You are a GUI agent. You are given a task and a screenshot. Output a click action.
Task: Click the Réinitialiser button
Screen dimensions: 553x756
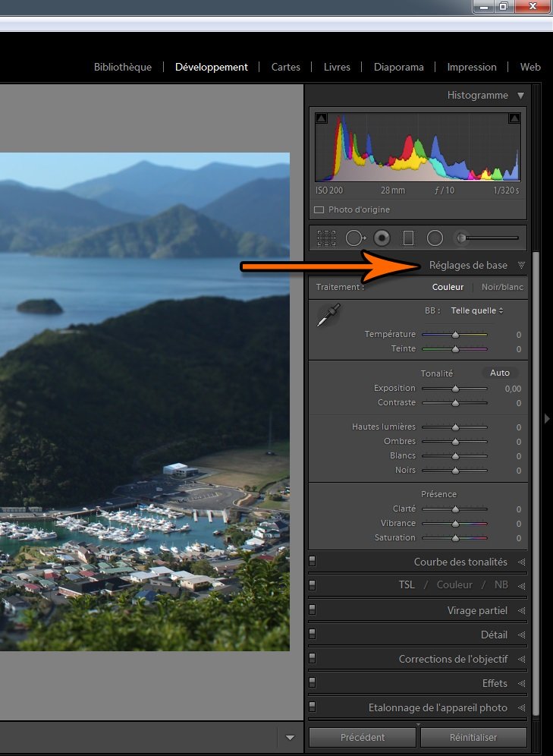[x=473, y=737]
